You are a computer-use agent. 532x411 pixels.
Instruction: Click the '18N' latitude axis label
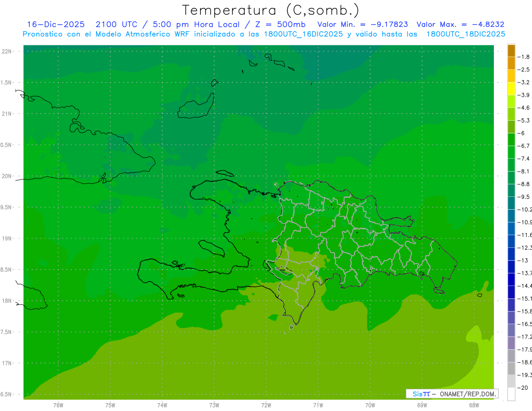(7, 301)
